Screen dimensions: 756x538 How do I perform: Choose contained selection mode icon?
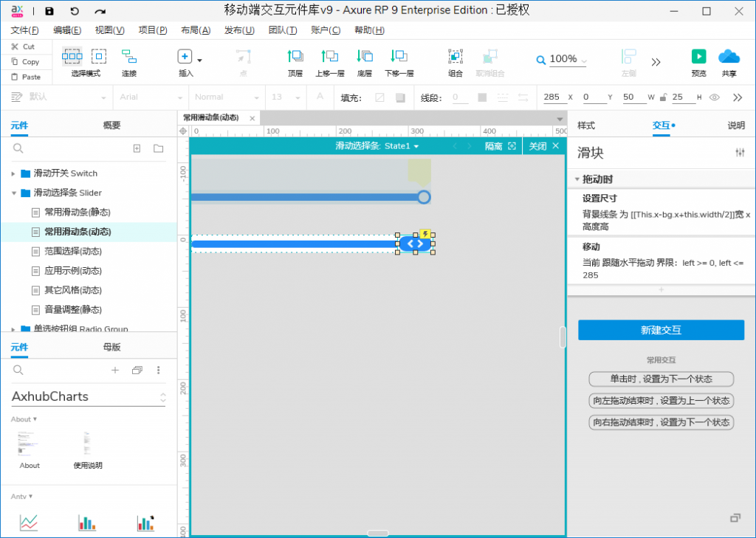pos(99,56)
